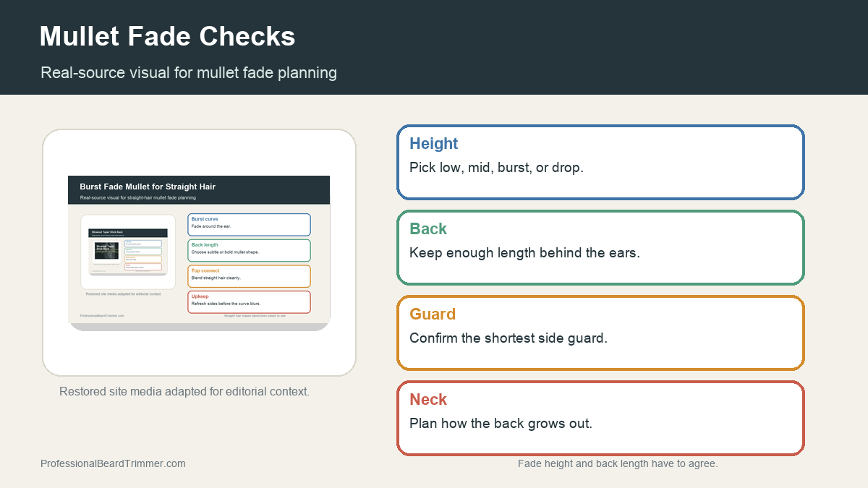Select the Restored site media caption
The width and height of the screenshot is (868, 488).
[x=184, y=391]
